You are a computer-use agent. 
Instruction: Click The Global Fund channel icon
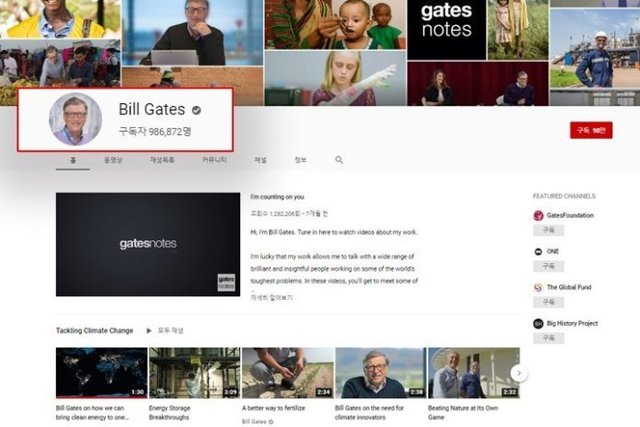(538, 287)
